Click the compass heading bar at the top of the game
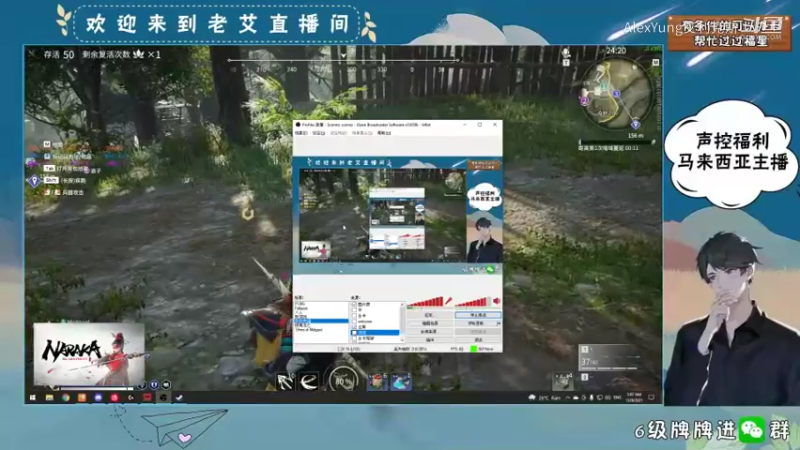This screenshot has height=450, width=800. [x=343, y=63]
